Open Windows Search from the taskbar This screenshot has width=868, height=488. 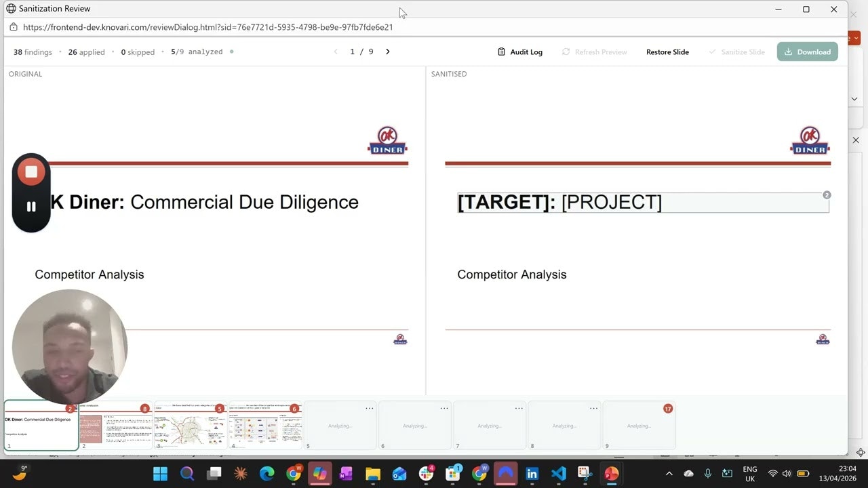(187, 473)
